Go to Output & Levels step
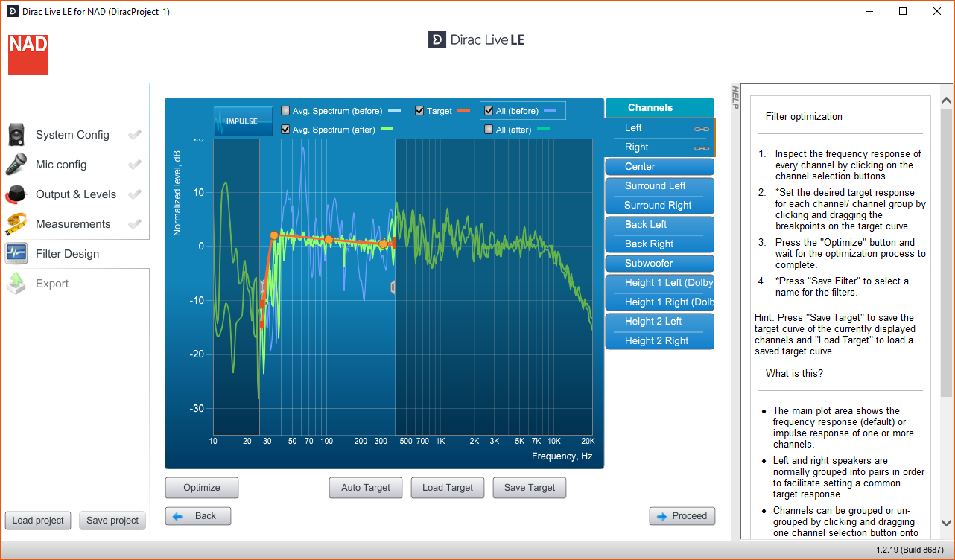This screenshot has height=560, width=955. point(74,194)
